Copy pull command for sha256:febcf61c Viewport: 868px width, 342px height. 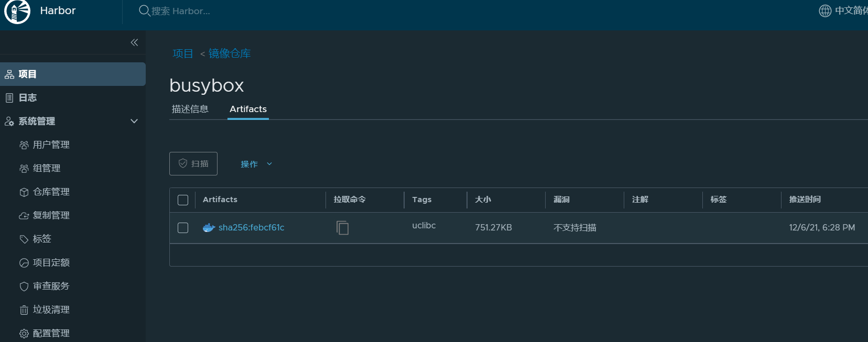[x=343, y=228]
